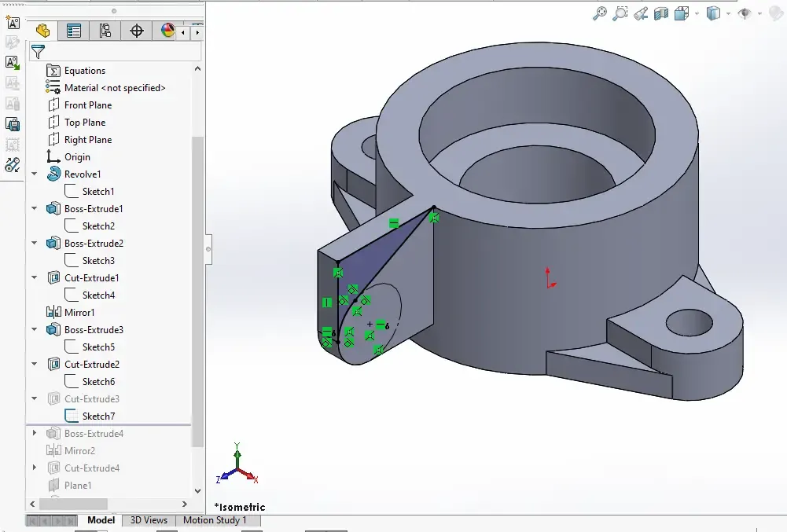The height and width of the screenshot is (532, 787).
Task: Collapse the Revolve1 feature
Action: [x=34, y=174]
